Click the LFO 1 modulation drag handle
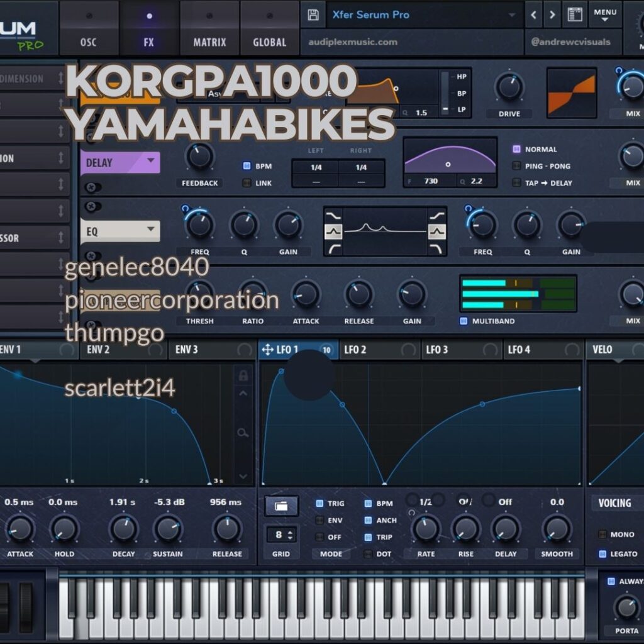The image size is (644, 644). [x=267, y=350]
